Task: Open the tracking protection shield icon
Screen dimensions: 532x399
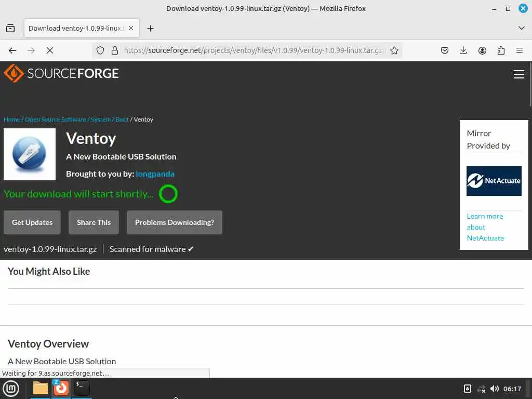Action: click(x=100, y=50)
